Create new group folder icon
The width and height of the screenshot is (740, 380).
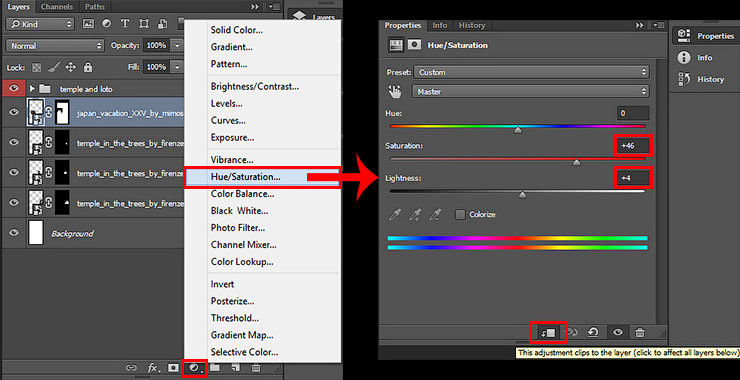(x=215, y=367)
